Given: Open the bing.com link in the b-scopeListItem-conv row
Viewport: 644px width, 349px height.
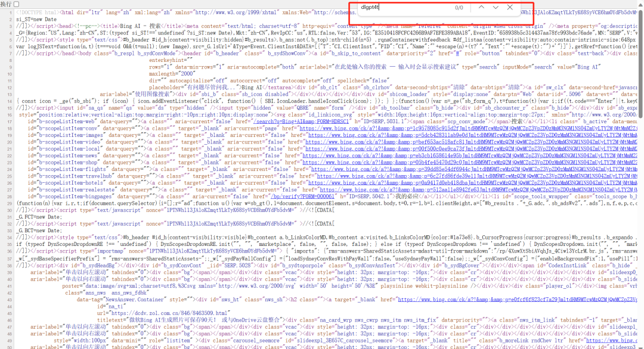Looking at the screenshot, I should pyautogui.click(x=468, y=129).
